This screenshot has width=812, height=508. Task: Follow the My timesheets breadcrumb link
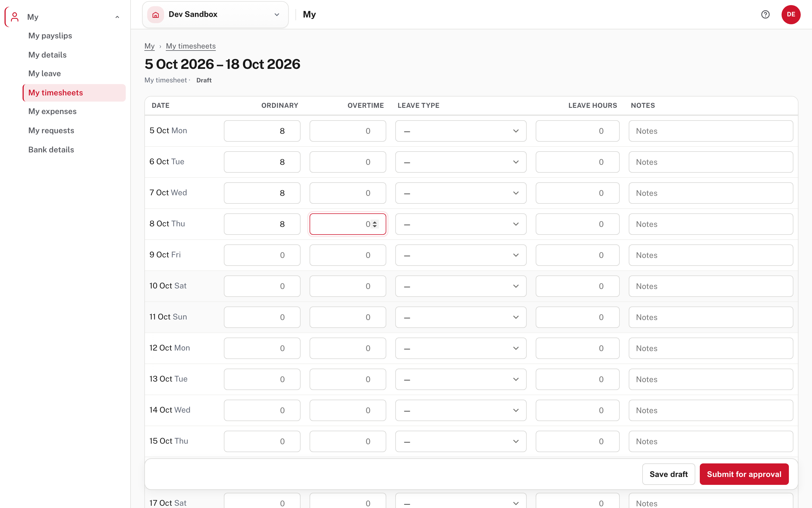(x=191, y=46)
